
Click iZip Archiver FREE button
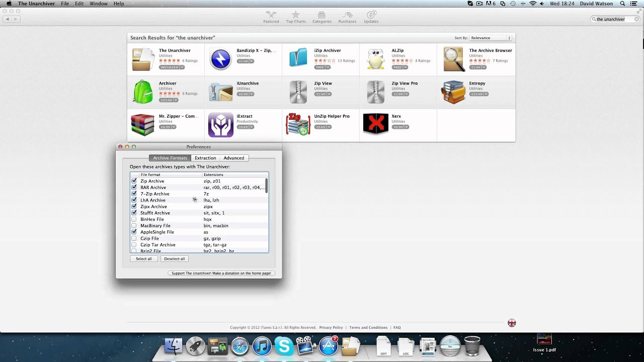(x=321, y=67)
